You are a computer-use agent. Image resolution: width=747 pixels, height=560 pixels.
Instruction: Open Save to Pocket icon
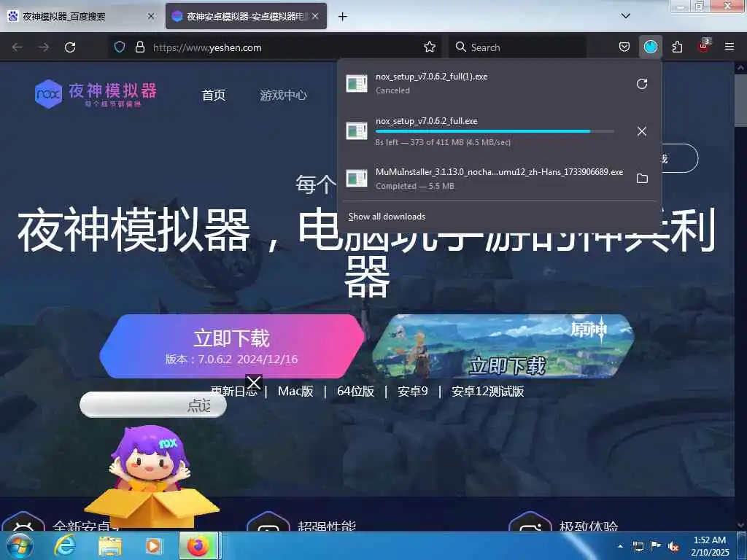[624, 47]
